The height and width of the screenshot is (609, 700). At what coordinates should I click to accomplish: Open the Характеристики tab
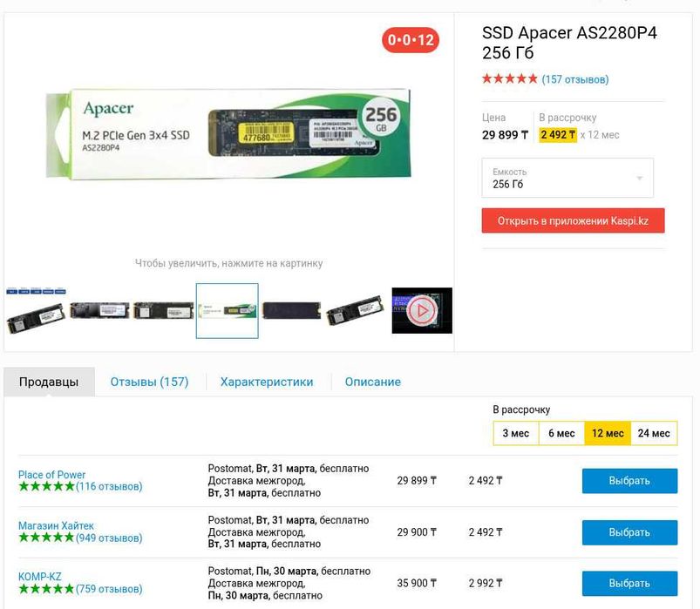tap(267, 382)
